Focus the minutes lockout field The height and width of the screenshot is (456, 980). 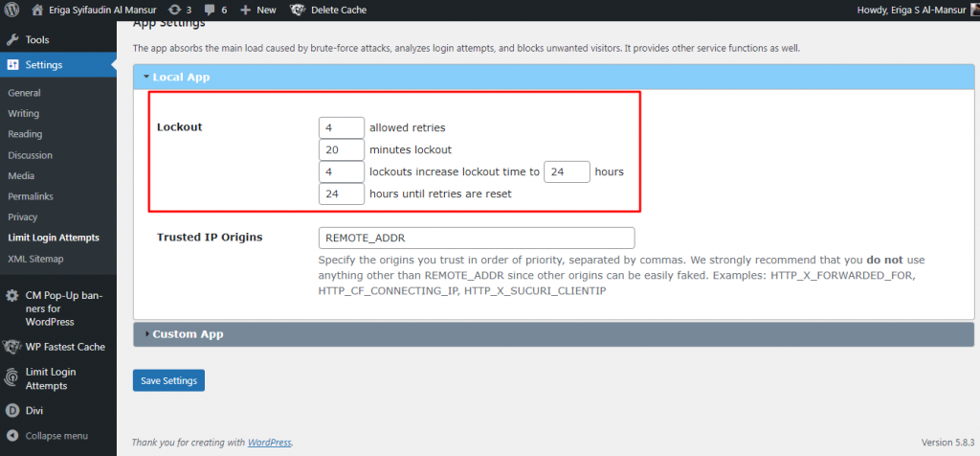(341, 149)
